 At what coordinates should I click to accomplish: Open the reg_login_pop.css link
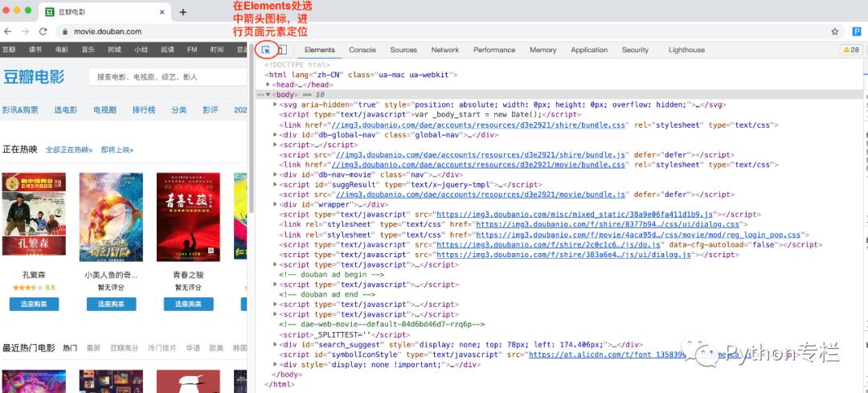638,235
